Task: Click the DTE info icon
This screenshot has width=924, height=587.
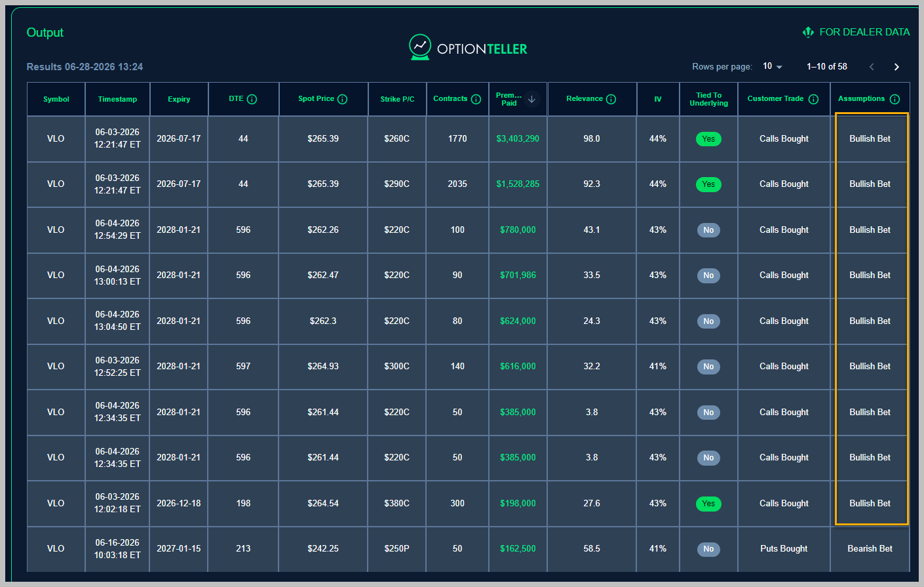Action: pyautogui.click(x=252, y=99)
